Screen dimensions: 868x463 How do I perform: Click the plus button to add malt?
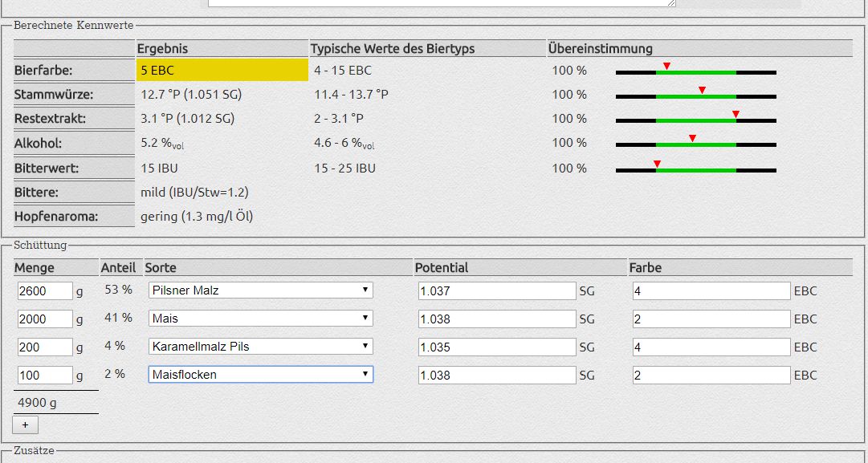(25, 424)
